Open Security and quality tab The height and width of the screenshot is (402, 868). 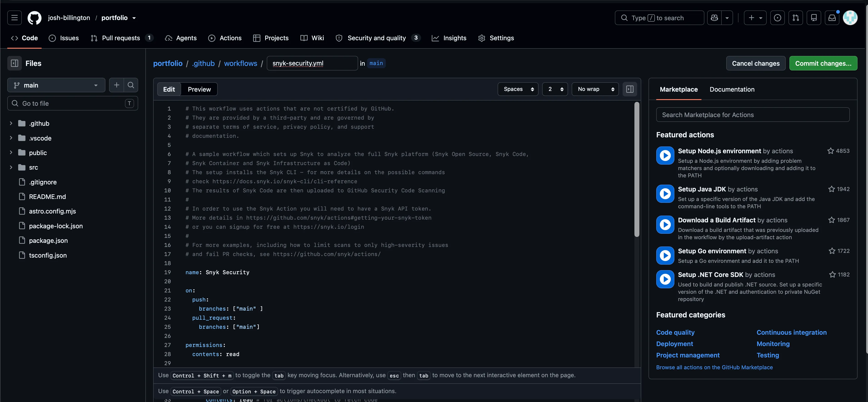point(378,38)
